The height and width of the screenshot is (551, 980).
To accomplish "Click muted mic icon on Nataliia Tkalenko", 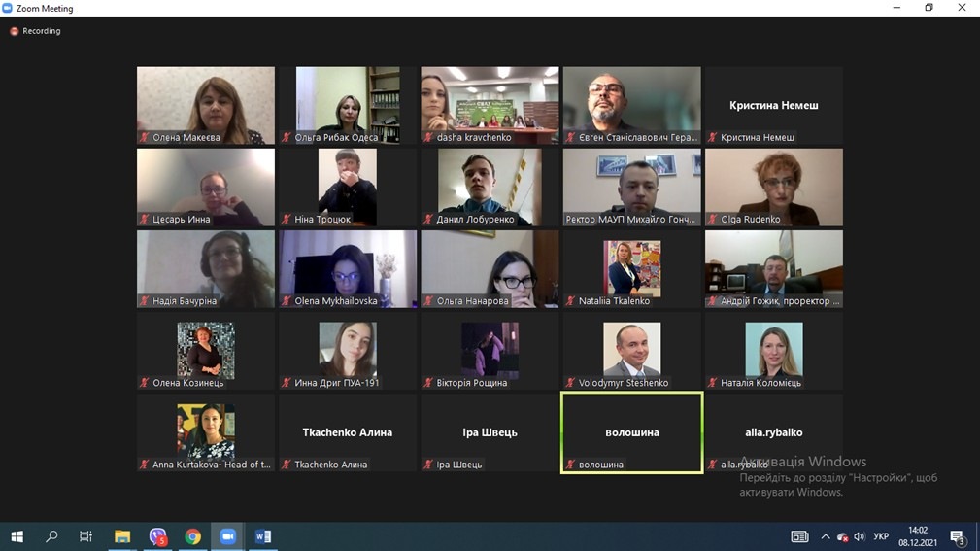I will (570, 301).
